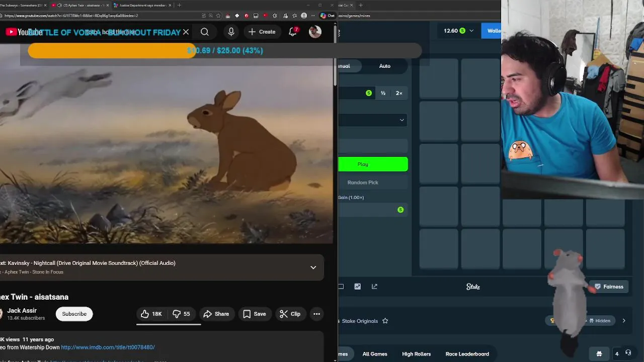This screenshot has height=362, width=644.
Task: Open the Fairness panel
Action: click(x=609, y=287)
